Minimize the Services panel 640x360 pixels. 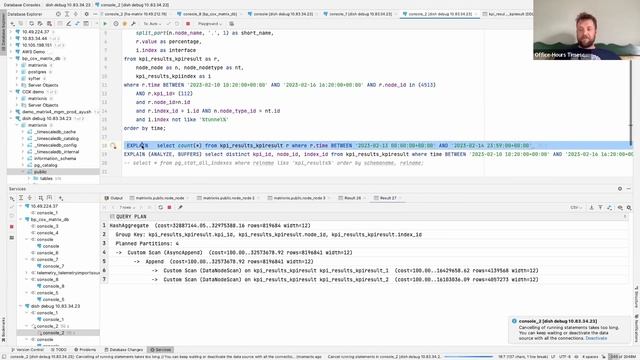[x=629, y=189]
